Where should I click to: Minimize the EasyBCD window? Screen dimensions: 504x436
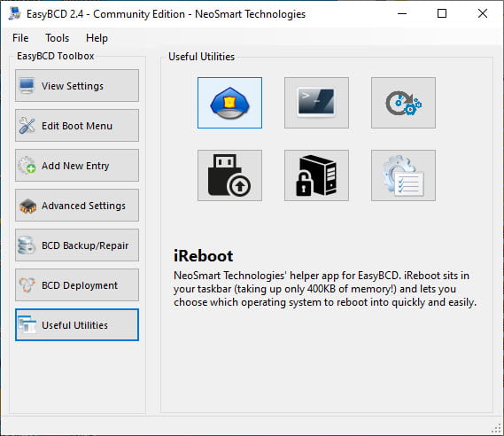coord(402,13)
